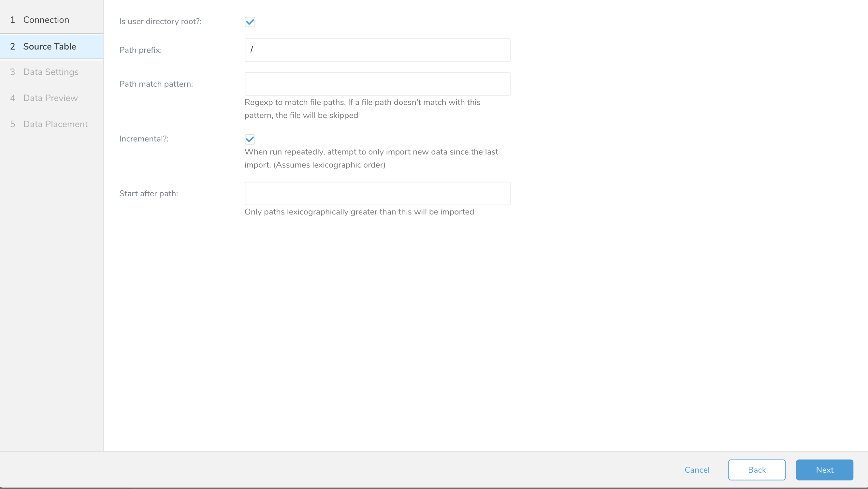This screenshot has width=868, height=489.
Task: Click the "Start after path:" label
Action: (148, 194)
